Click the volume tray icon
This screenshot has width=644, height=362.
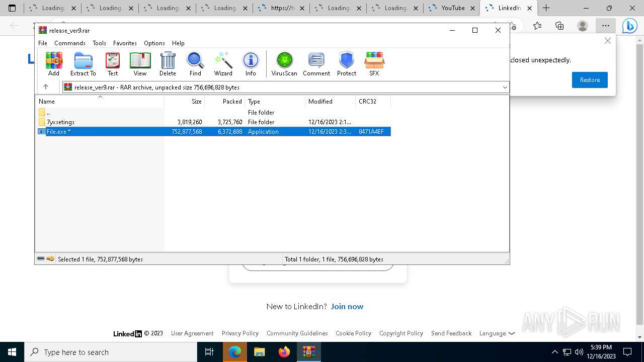(x=579, y=352)
